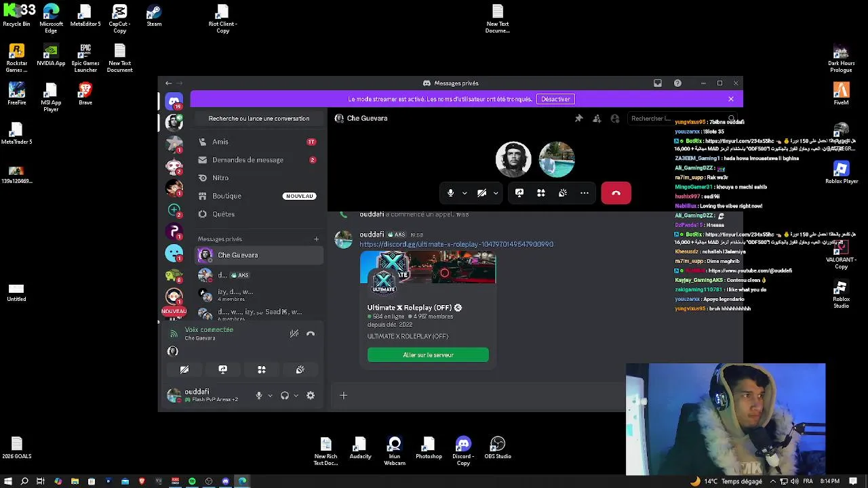Viewport: 868px width, 488px height.
Task: Open 4 membres group conversation
Action: (x=258, y=295)
